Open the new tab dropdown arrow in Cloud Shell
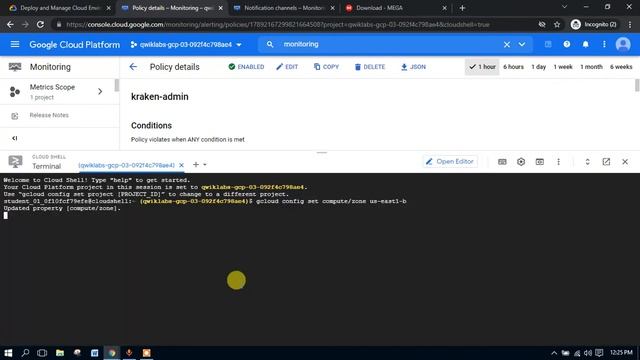The width and height of the screenshot is (640, 360). coord(205,164)
